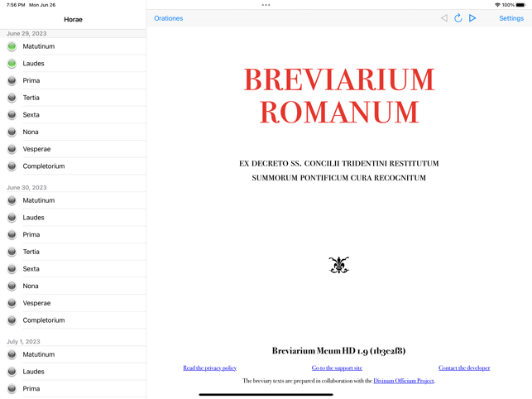This screenshot has width=532, height=399.
Task: Select Sexta under June 29, 2023
Action: click(x=73, y=115)
